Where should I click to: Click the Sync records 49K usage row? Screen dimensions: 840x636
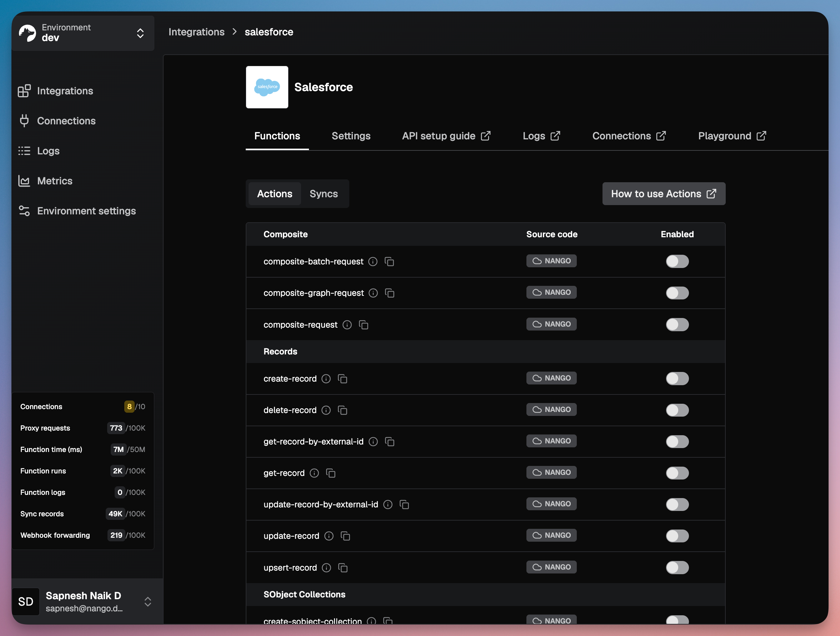(x=83, y=514)
